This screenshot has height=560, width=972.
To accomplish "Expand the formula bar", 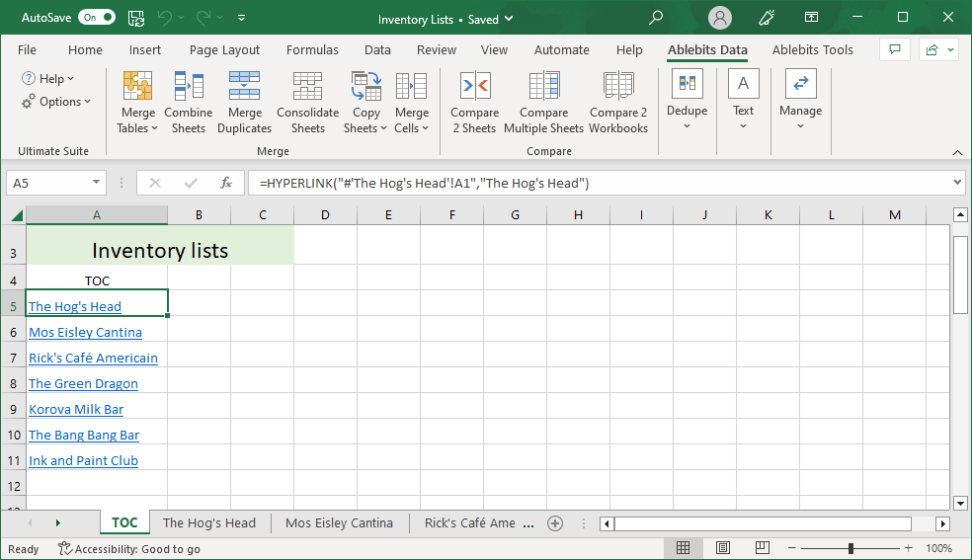I will pyautogui.click(x=956, y=183).
